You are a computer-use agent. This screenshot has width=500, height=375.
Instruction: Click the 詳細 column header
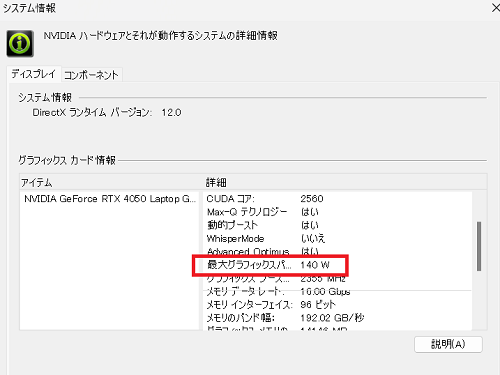216,182
